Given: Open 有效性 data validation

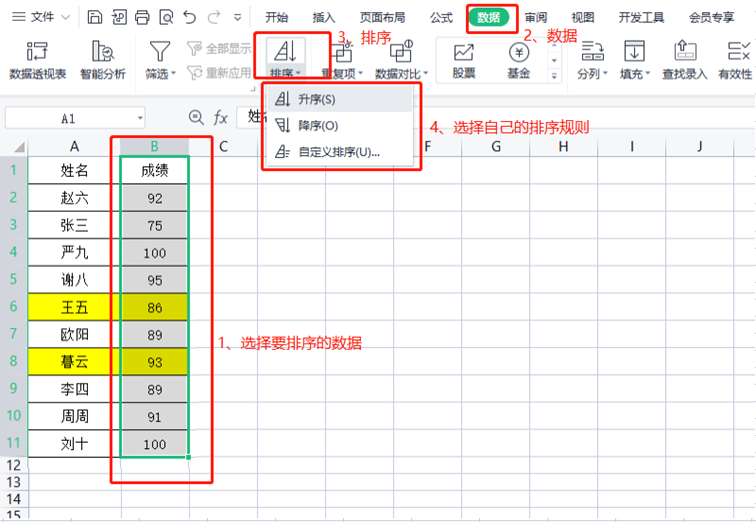Looking at the screenshot, I should pyautogui.click(x=736, y=60).
